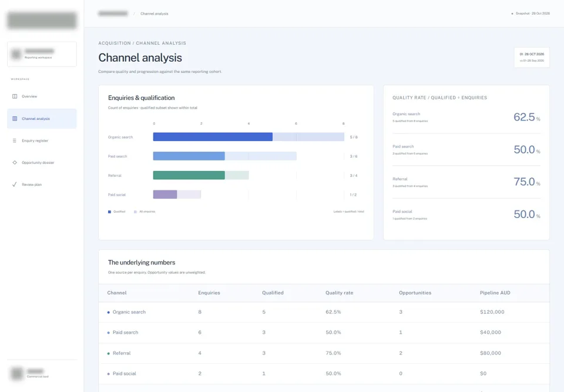564x392 pixels.
Task: Select the Channel analysis breadcrumb in the top bar
Action: 155,14
